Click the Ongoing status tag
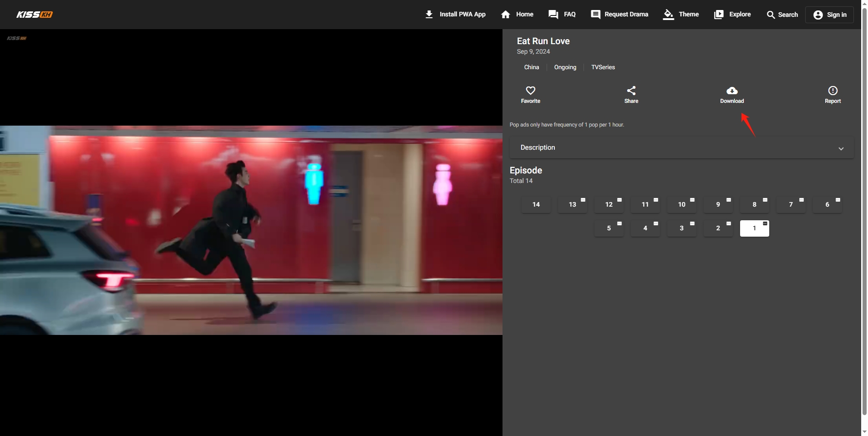The image size is (868, 436). click(565, 67)
